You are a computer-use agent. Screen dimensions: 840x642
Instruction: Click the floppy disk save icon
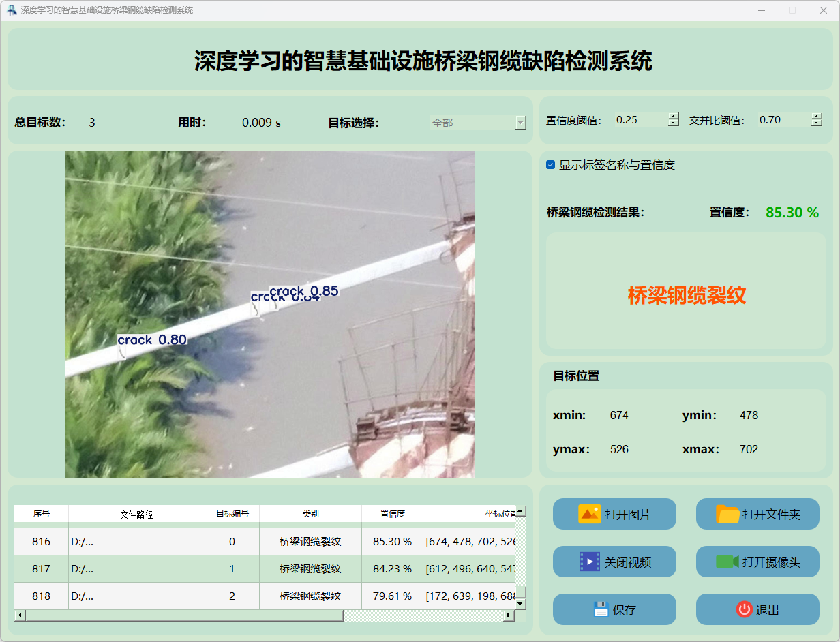point(601,609)
